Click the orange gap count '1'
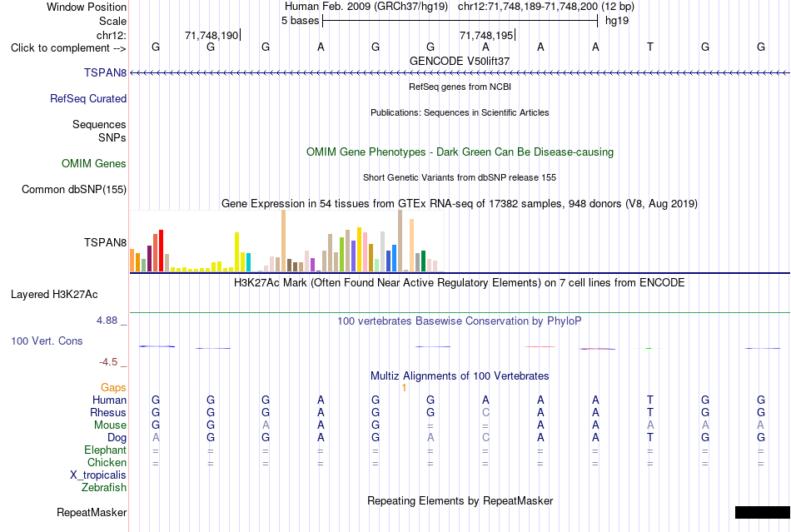Viewport: 791px width, 532px height. click(x=404, y=388)
